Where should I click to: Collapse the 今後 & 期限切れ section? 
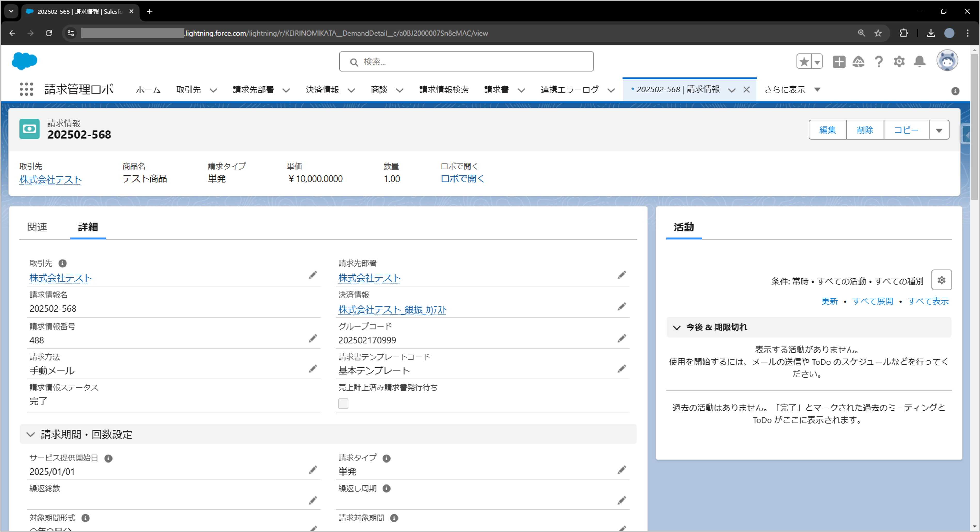coord(676,328)
